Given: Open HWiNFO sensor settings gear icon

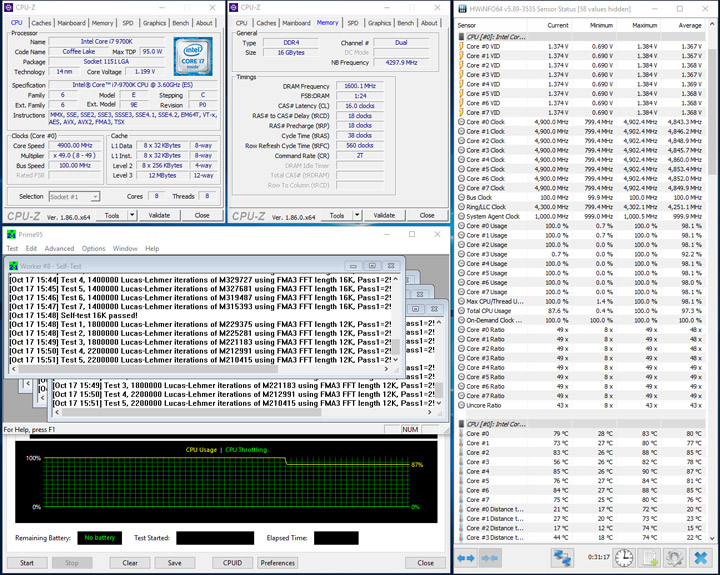Looking at the screenshot, I should click(x=676, y=558).
